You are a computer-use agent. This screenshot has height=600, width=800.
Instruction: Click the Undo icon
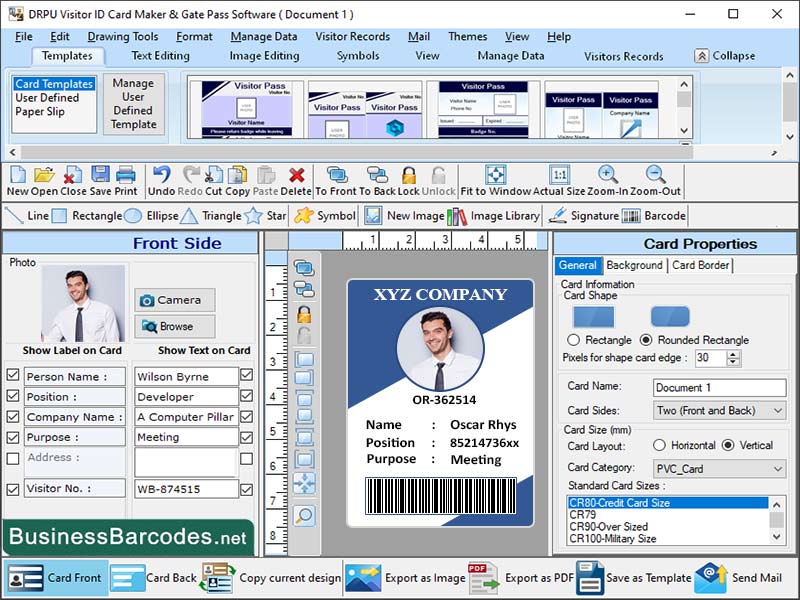(x=164, y=173)
